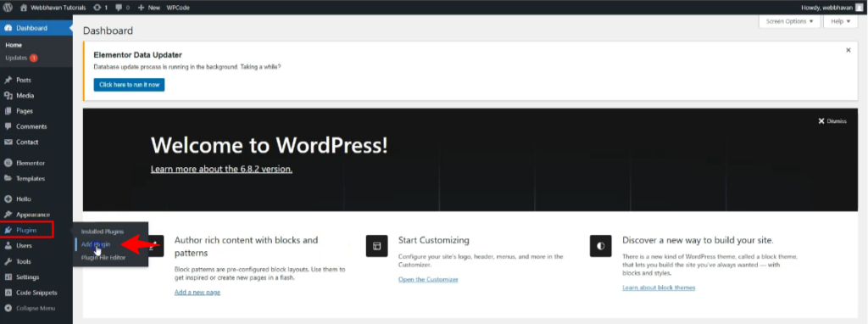
Task: Select Installed Plugins from the flyout
Action: coord(103,232)
